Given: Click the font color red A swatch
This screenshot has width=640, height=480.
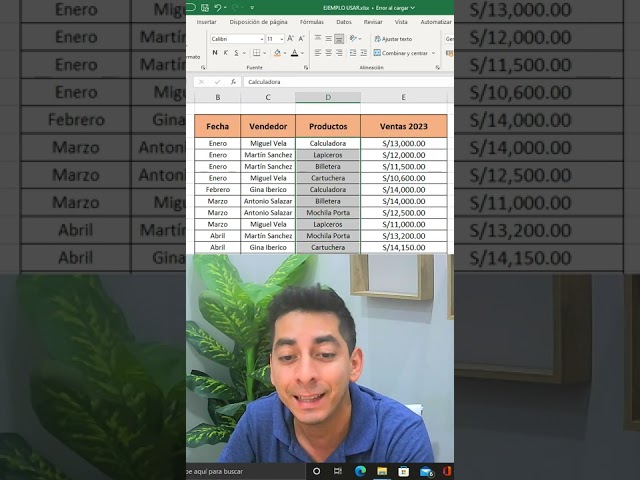Looking at the screenshot, I should coord(294,53).
